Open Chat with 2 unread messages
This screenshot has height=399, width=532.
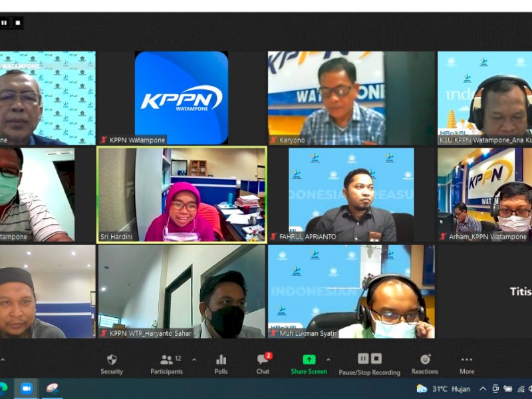[263, 364]
